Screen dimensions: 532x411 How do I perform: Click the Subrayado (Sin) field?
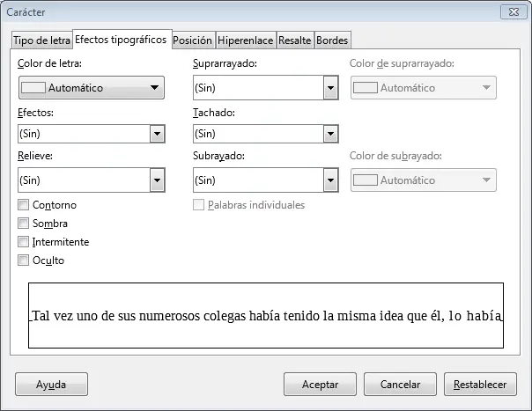pyautogui.click(x=258, y=180)
